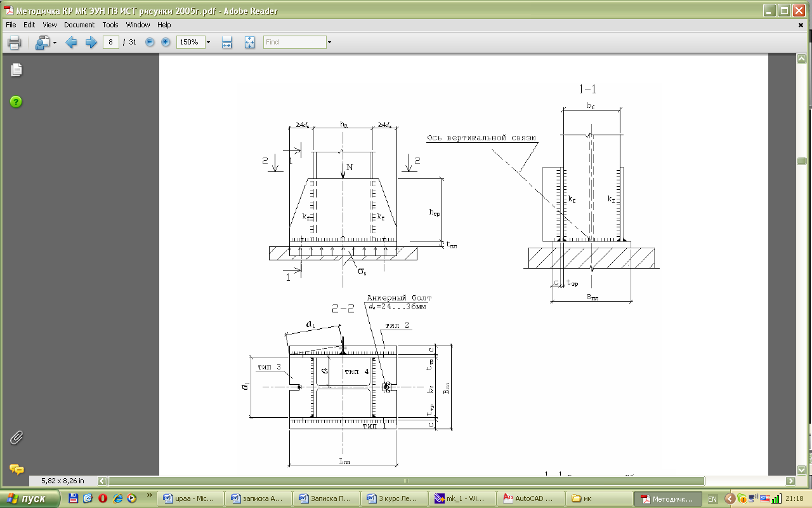Click the Print icon in toolbar
Image resolution: width=812 pixels, height=508 pixels.
coord(14,43)
